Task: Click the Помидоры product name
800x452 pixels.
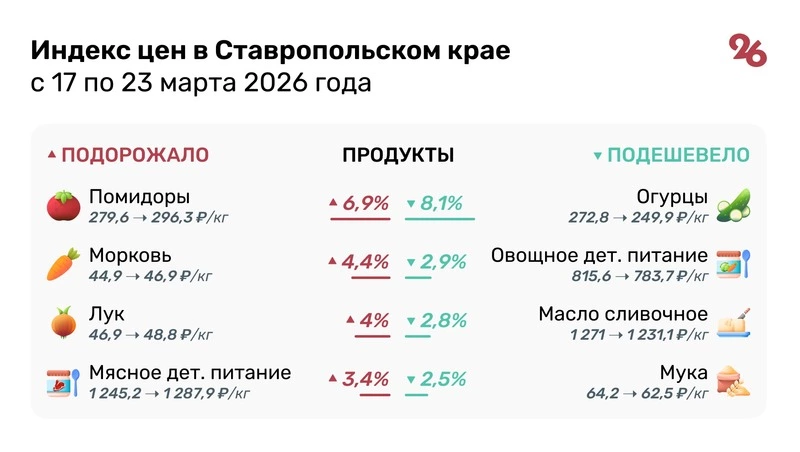Action: tap(139, 196)
